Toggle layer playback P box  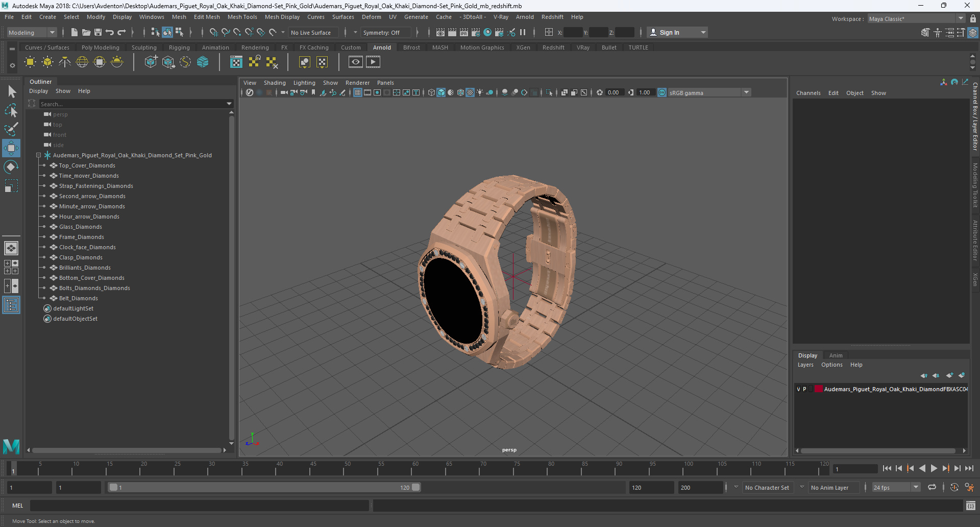tap(804, 389)
